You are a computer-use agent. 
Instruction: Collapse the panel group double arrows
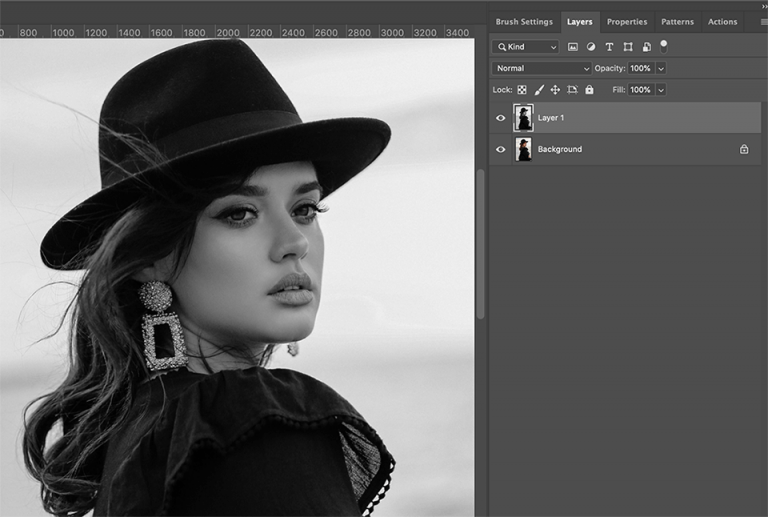pyautogui.click(x=765, y=6)
